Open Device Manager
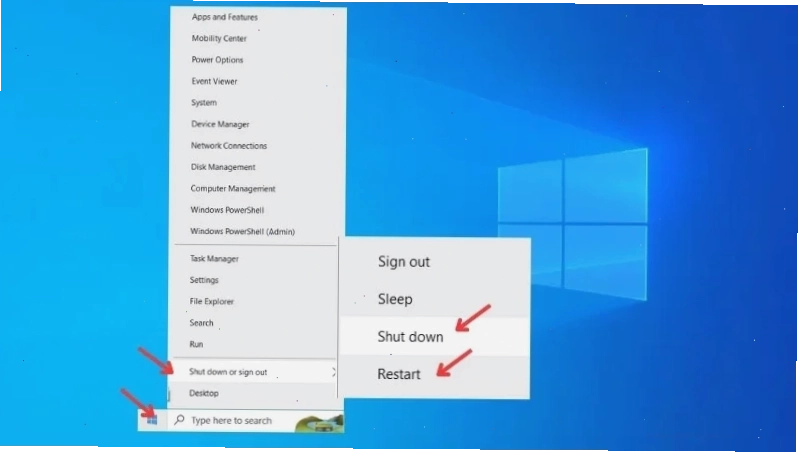 [x=220, y=124]
